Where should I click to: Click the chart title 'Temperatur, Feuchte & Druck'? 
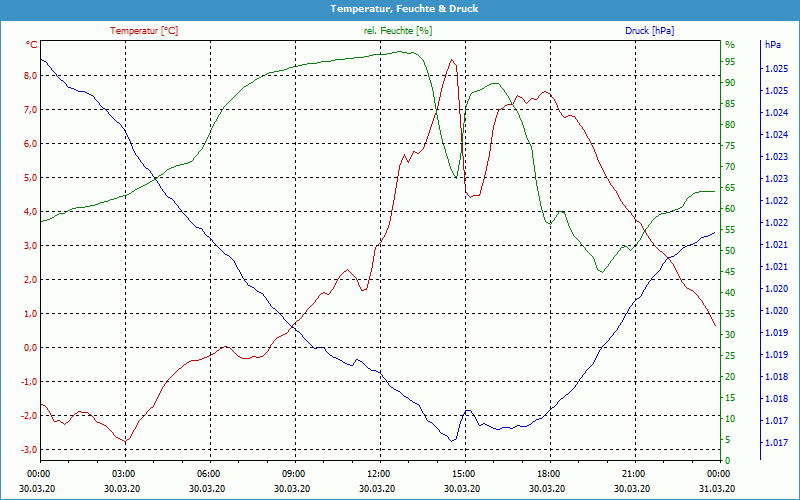click(x=399, y=9)
